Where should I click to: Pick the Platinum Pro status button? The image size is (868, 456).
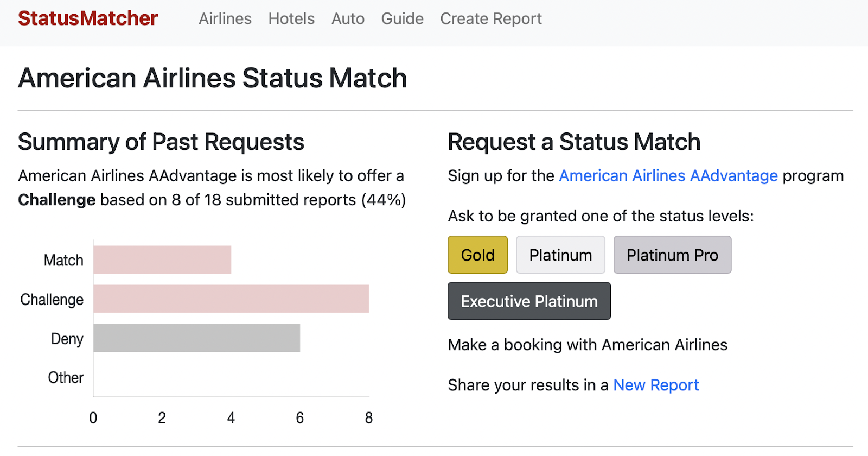point(672,255)
